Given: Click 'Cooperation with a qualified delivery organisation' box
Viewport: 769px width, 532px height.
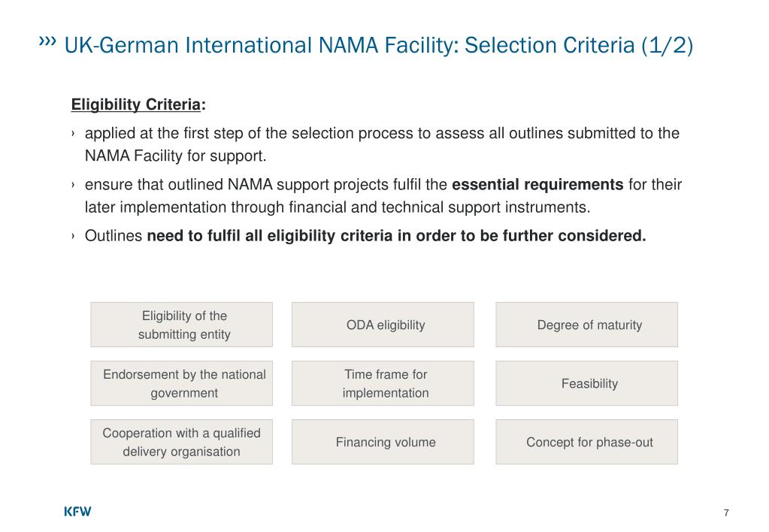Looking at the screenshot, I should pyautogui.click(x=181, y=442).
